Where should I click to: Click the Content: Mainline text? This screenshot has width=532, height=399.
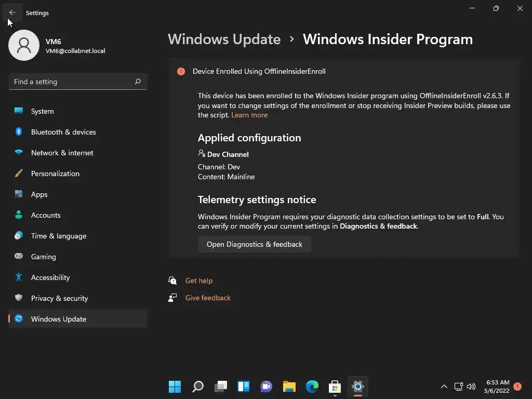tap(227, 177)
